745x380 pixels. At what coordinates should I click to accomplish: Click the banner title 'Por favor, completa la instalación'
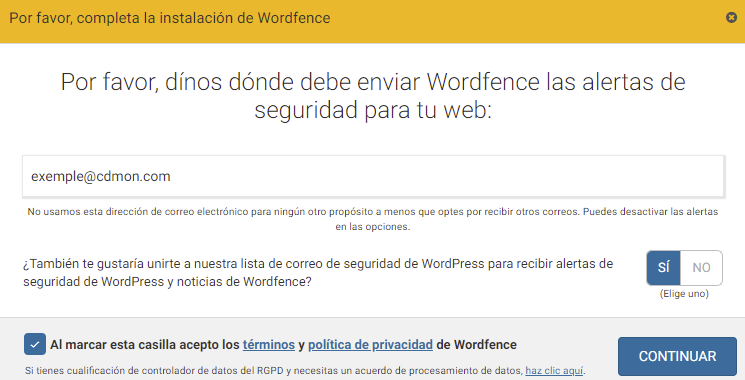[170, 18]
